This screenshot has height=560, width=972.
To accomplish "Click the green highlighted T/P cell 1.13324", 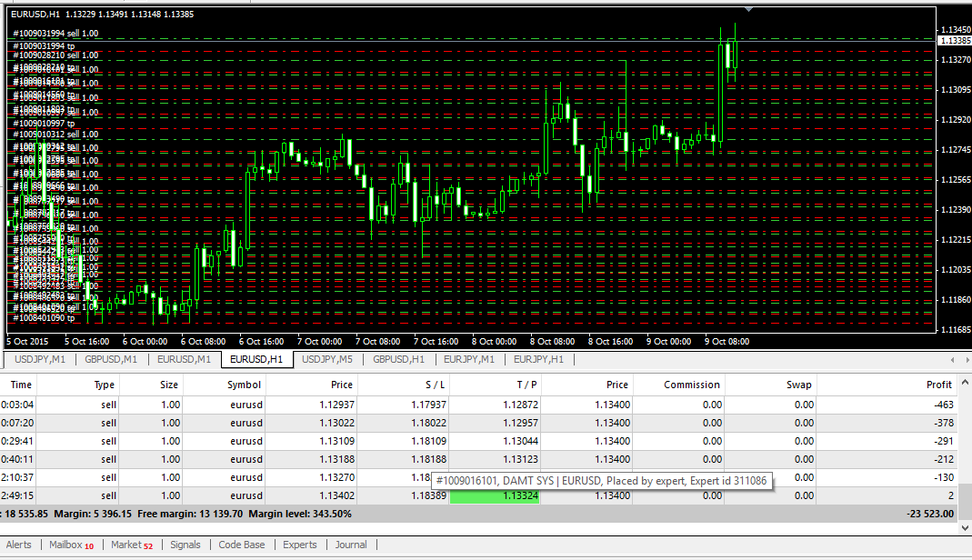I will [495, 495].
